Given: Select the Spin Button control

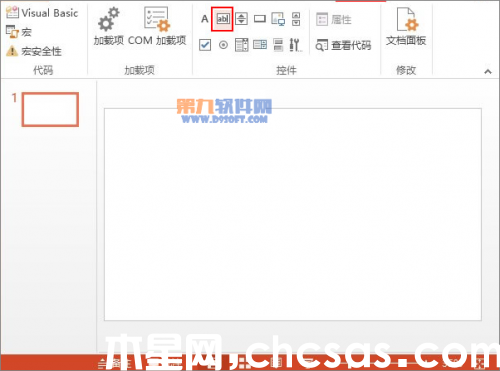Looking at the screenshot, I should [x=241, y=19].
